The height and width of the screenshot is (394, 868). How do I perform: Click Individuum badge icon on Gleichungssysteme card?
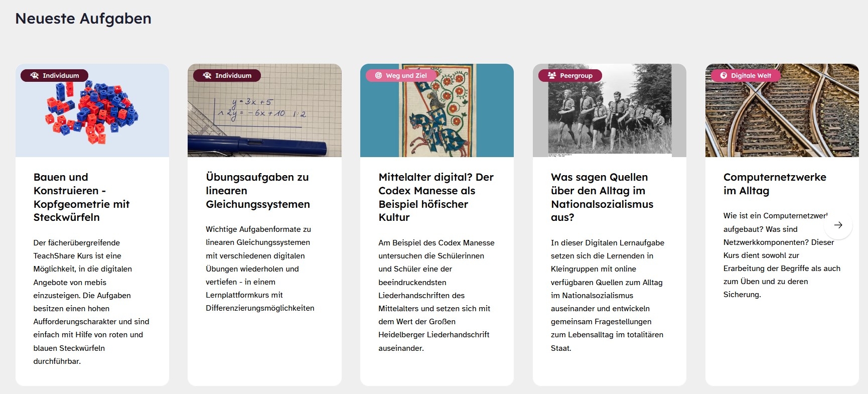(x=207, y=76)
